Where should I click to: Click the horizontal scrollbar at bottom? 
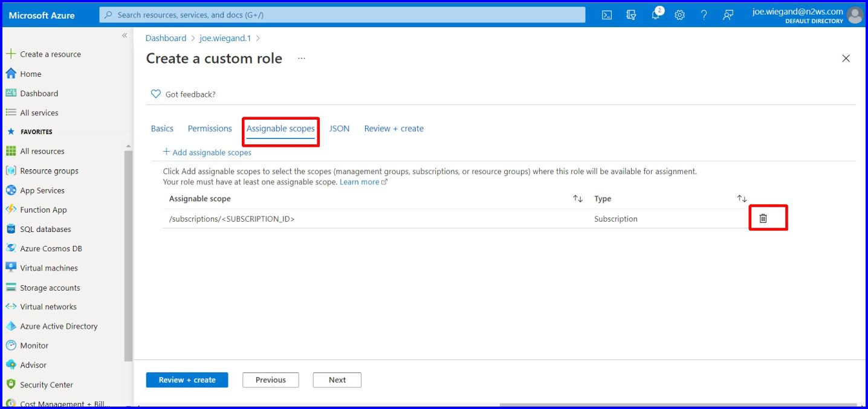678,405
